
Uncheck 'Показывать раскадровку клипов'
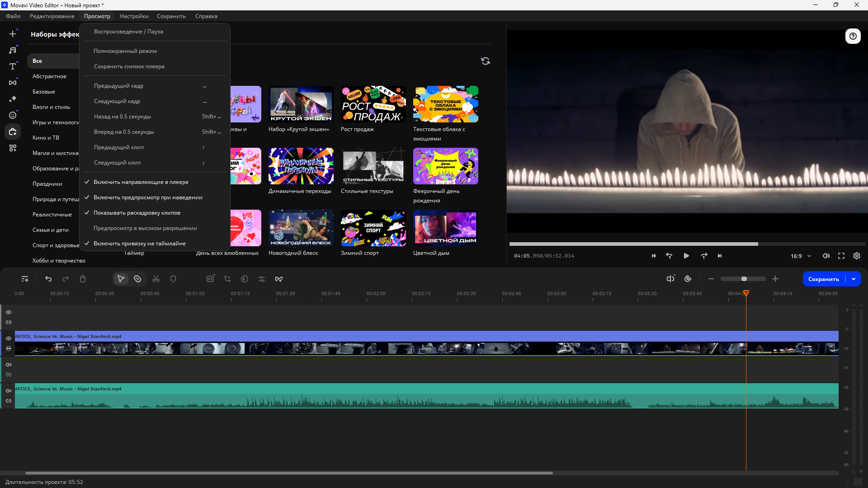pos(137,213)
